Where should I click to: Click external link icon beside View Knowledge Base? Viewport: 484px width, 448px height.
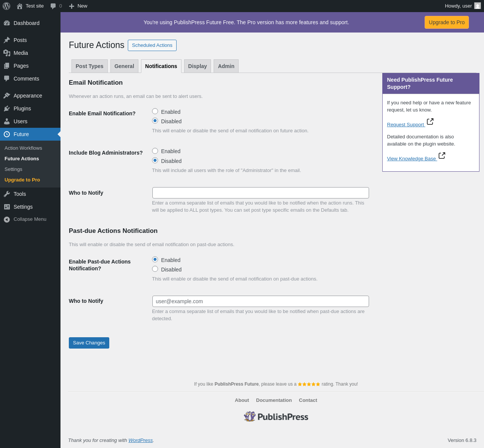(442, 155)
